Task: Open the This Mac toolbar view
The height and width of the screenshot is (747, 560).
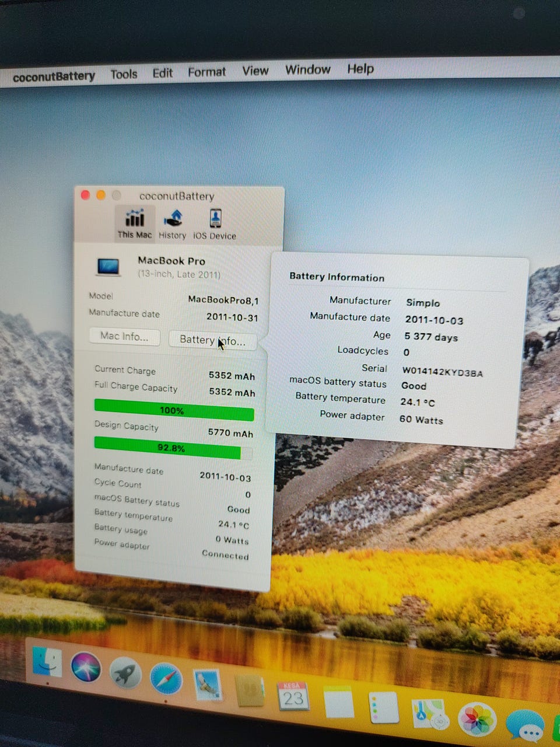Action: [135, 224]
